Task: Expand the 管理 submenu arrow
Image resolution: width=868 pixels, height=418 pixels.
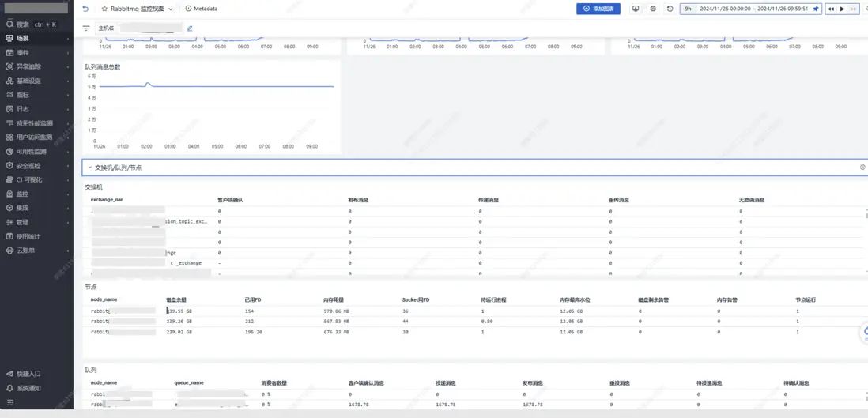Action: click(68, 222)
